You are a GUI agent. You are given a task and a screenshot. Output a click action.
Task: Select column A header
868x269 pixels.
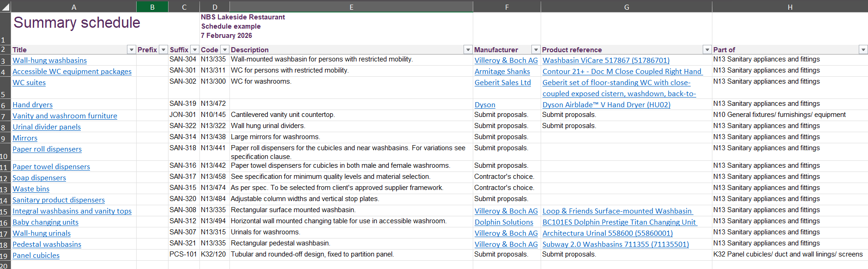[74, 7]
